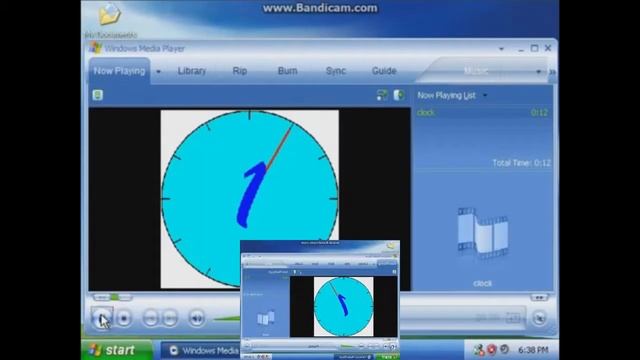Image resolution: width=640 pixels, height=360 pixels.
Task: Skip to the previous track
Action: [x=151, y=318]
